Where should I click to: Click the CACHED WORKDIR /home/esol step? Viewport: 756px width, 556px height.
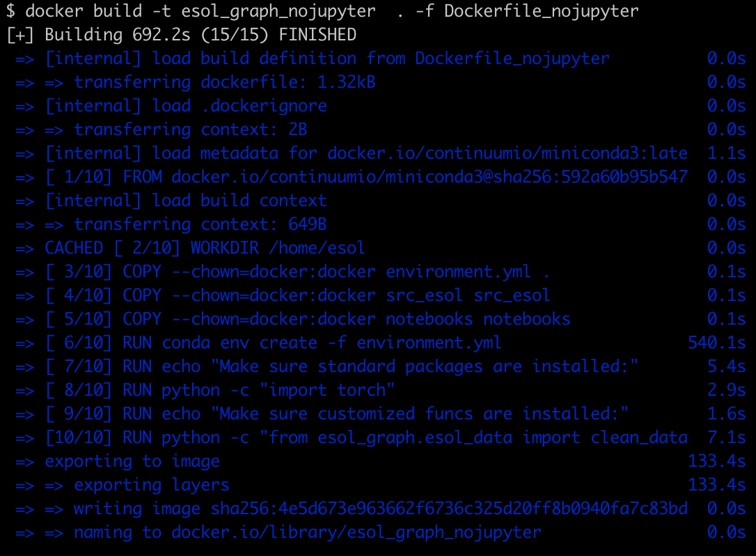(380, 247)
